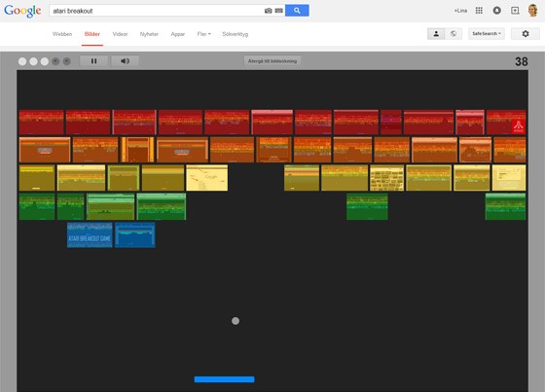This screenshot has height=392, width=545.
Task: Click the yellow brick wall pattern thumbnail
Action: pyautogui.click(x=387, y=178)
